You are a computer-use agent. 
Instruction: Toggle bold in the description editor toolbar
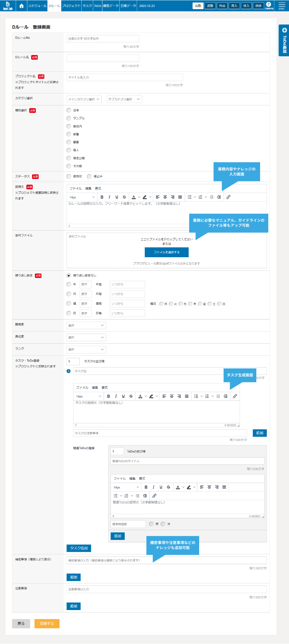(x=102, y=197)
